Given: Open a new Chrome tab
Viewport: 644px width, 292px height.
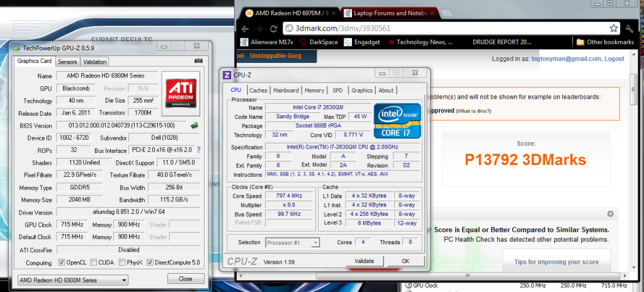Looking at the screenshot, I should coord(447,14).
